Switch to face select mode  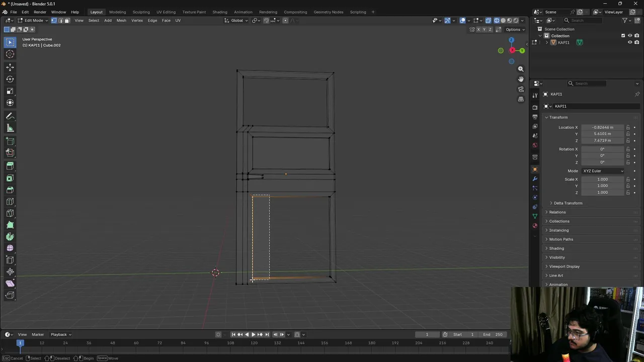click(67, 21)
